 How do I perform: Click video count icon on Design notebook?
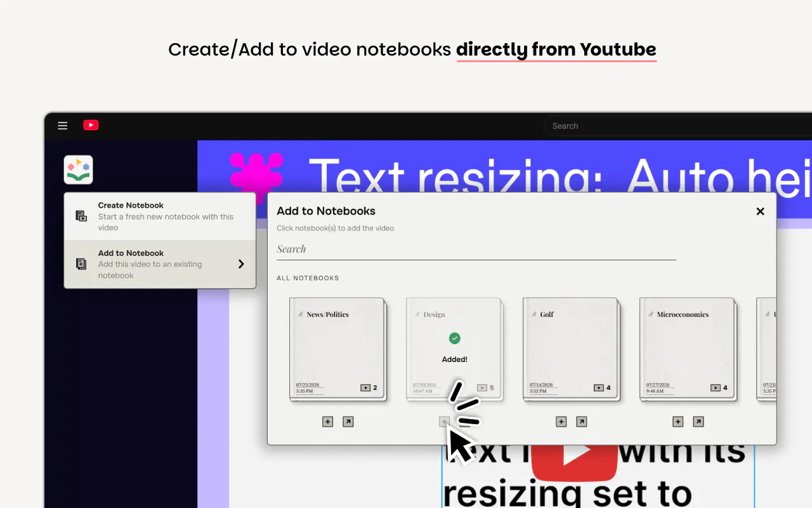[x=482, y=388]
